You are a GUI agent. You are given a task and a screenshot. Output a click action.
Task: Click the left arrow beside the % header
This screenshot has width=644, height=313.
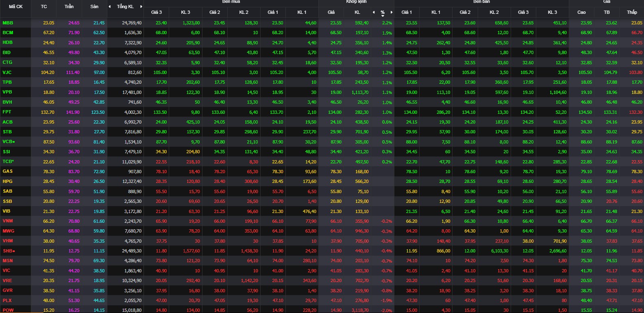(374, 12)
